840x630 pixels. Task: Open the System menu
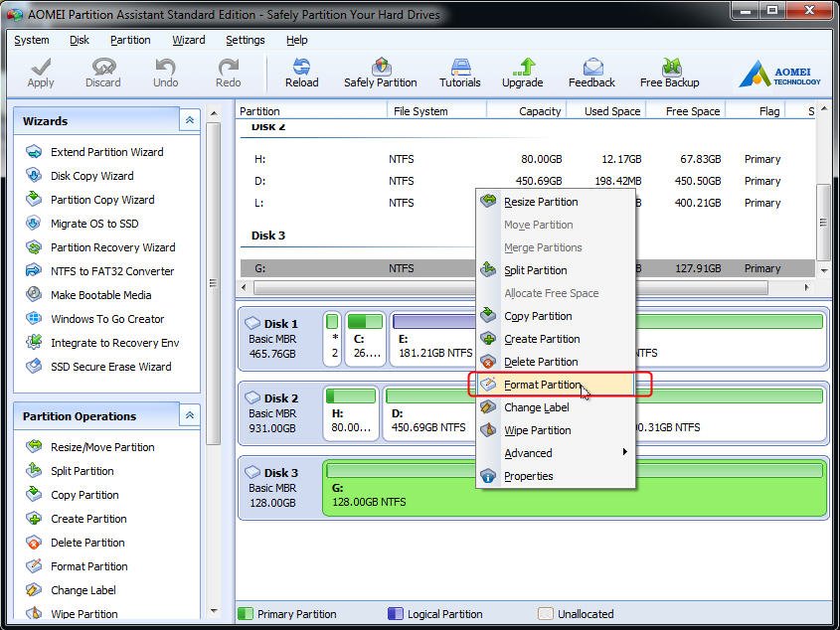pos(32,40)
